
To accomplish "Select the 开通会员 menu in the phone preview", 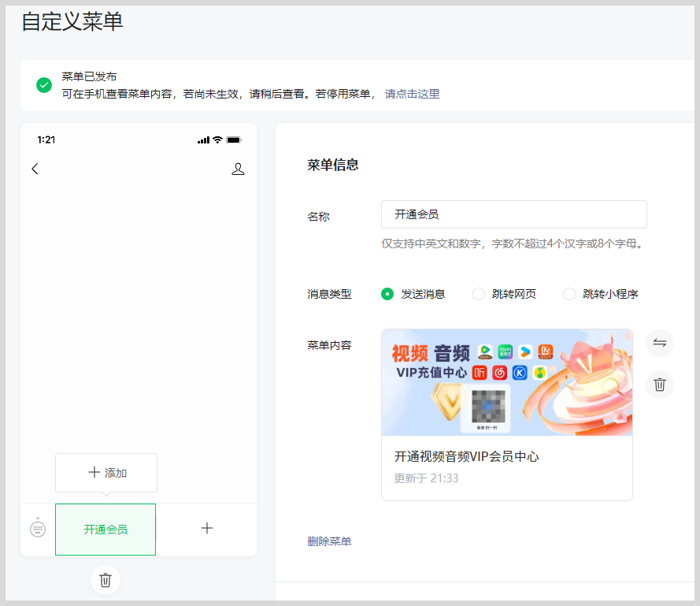I will coord(106,529).
